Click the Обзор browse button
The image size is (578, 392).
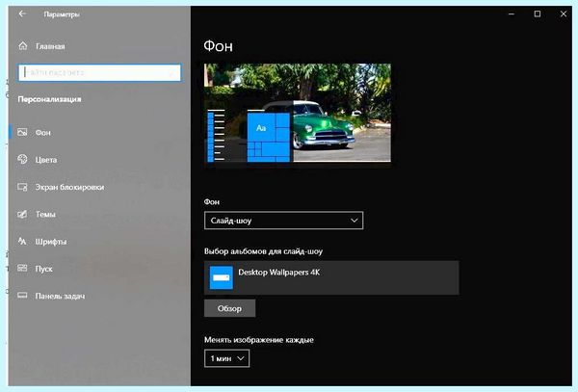pyautogui.click(x=229, y=308)
